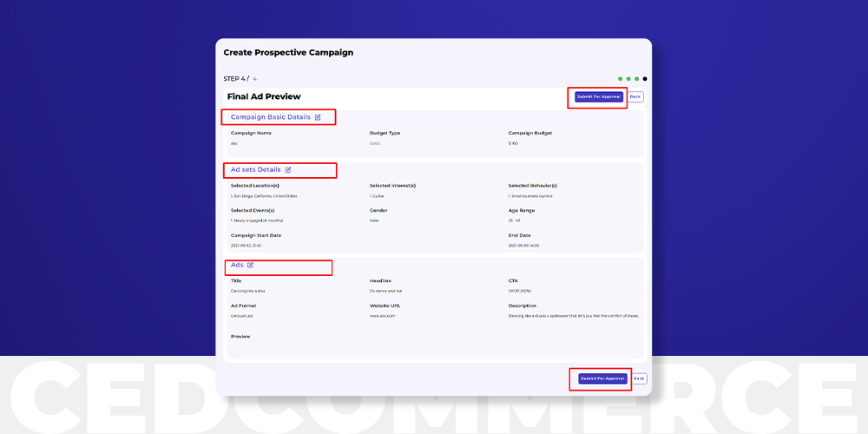Click interest value '1. Guitar'
The height and width of the screenshot is (434, 868).
[x=378, y=196]
